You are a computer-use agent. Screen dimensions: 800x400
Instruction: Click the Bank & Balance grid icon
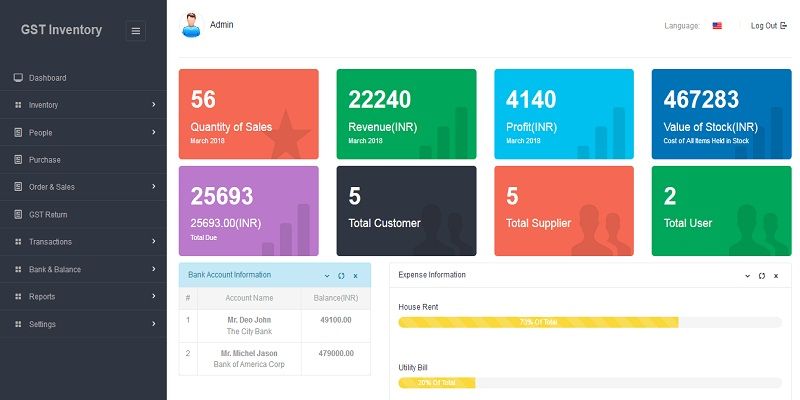point(18,269)
